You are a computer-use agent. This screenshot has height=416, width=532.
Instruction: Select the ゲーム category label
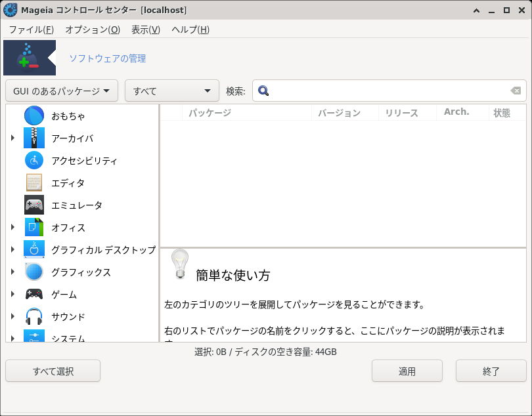(x=64, y=295)
